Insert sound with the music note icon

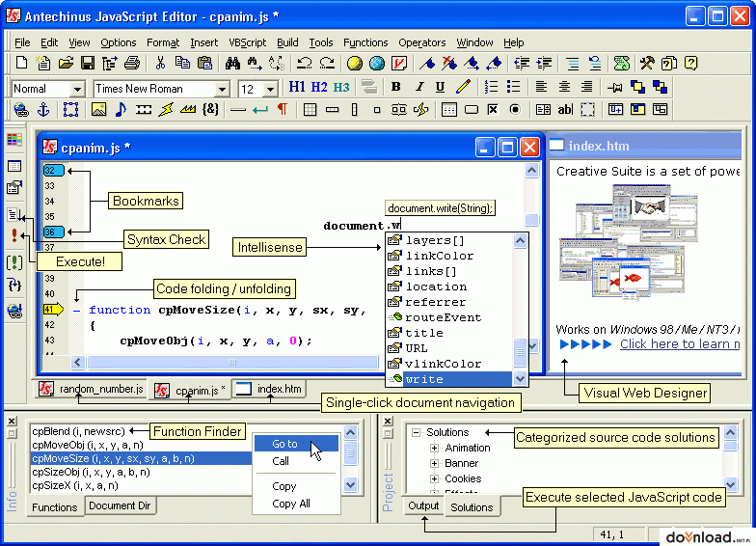[x=121, y=110]
